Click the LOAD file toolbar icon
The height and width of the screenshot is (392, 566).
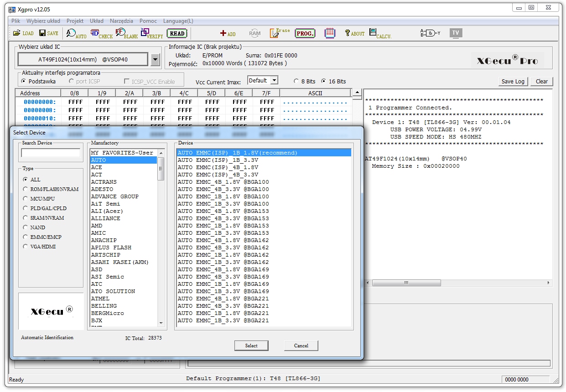(23, 33)
